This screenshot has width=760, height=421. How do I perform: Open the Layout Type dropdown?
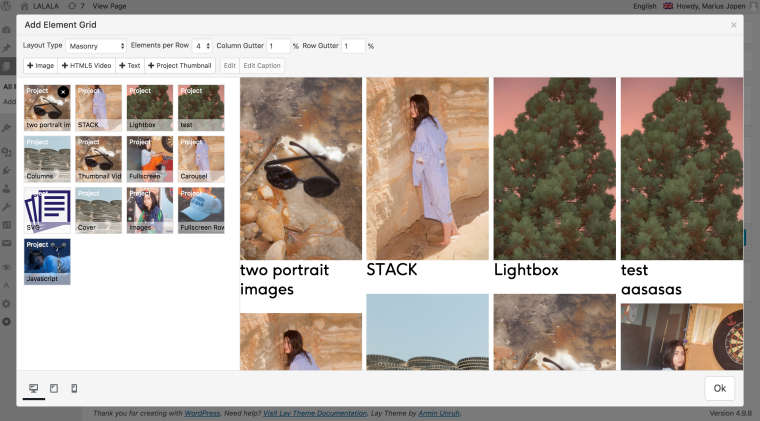(96, 46)
